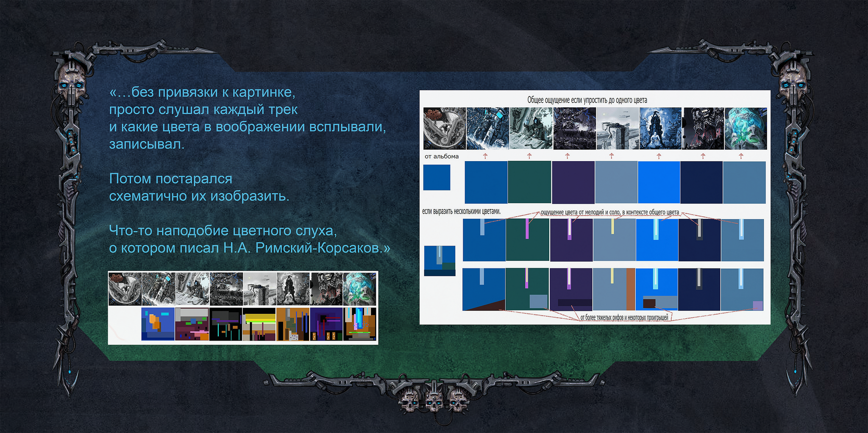The image size is (868, 433).
Task: Pick the middle-row gray-blue swatch with yellow stripe
Action: click(x=615, y=240)
